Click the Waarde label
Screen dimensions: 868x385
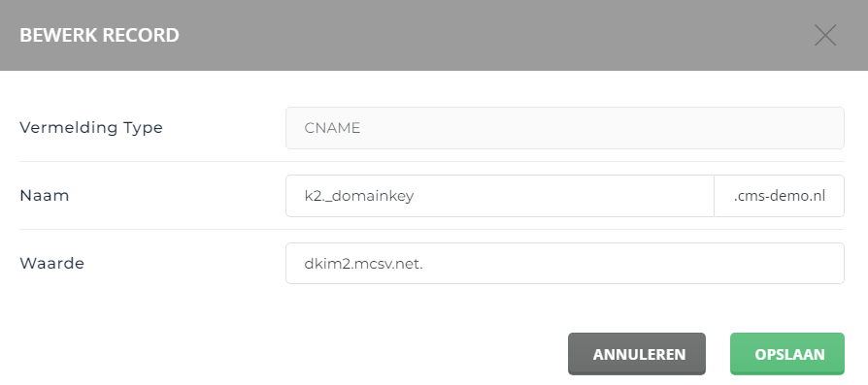(52, 264)
